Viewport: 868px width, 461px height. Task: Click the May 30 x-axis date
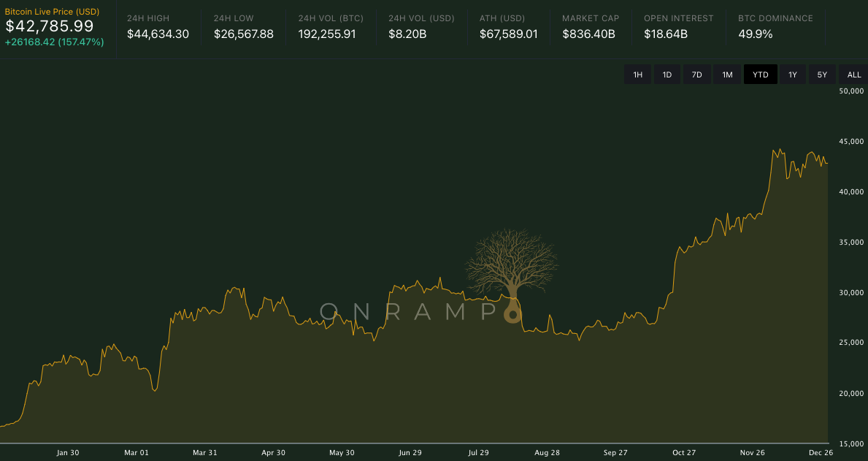(342, 453)
